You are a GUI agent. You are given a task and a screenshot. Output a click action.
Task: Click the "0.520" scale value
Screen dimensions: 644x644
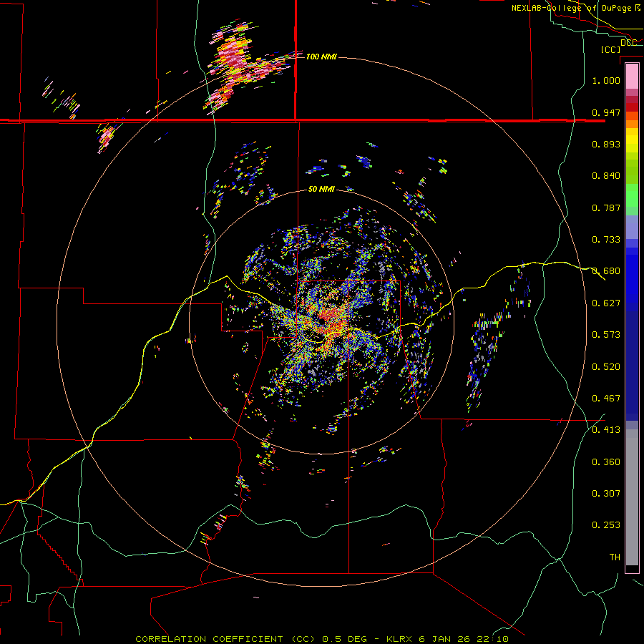(606, 367)
